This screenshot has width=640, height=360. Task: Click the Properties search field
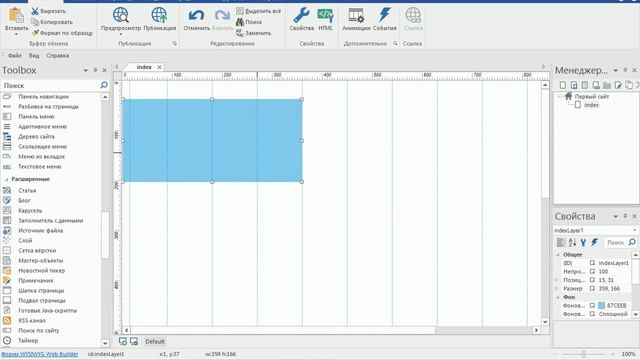pos(616,242)
